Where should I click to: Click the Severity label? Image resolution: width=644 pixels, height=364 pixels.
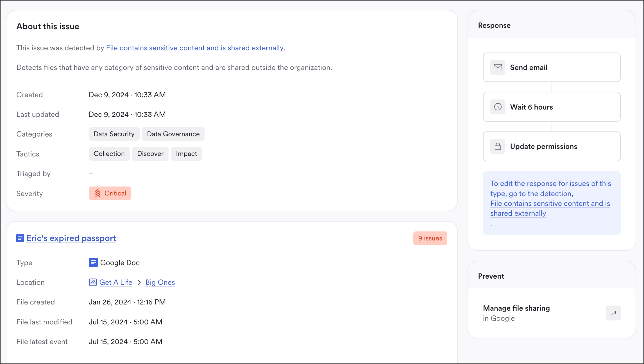30,194
